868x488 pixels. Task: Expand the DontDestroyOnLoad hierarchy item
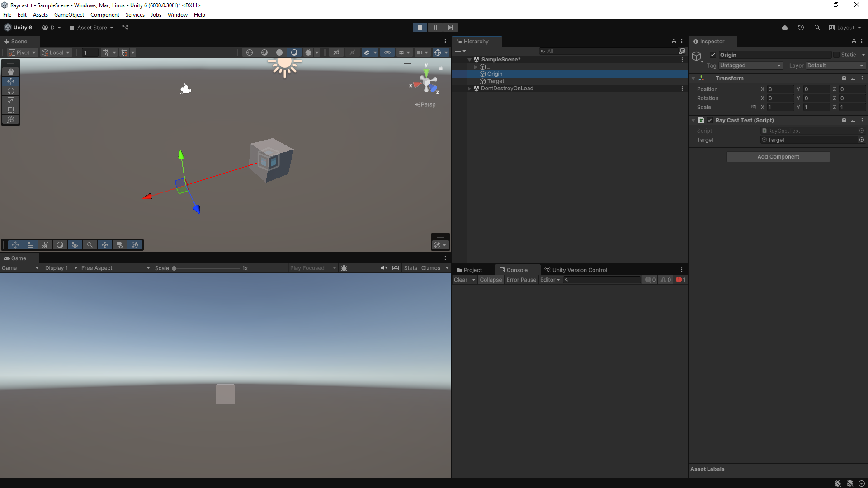coord(469,89)
